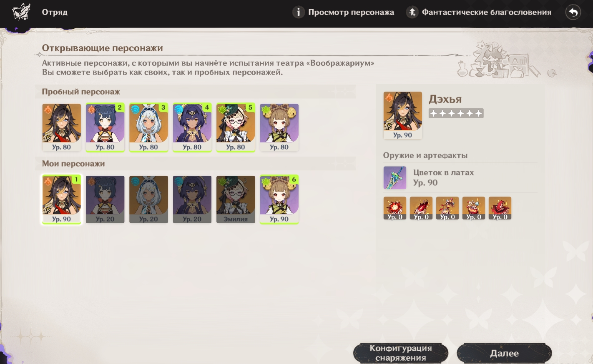This screenshot has height=364, width=593.
Task: Toggle trial character numbered 3
Action: coord(148,127)
